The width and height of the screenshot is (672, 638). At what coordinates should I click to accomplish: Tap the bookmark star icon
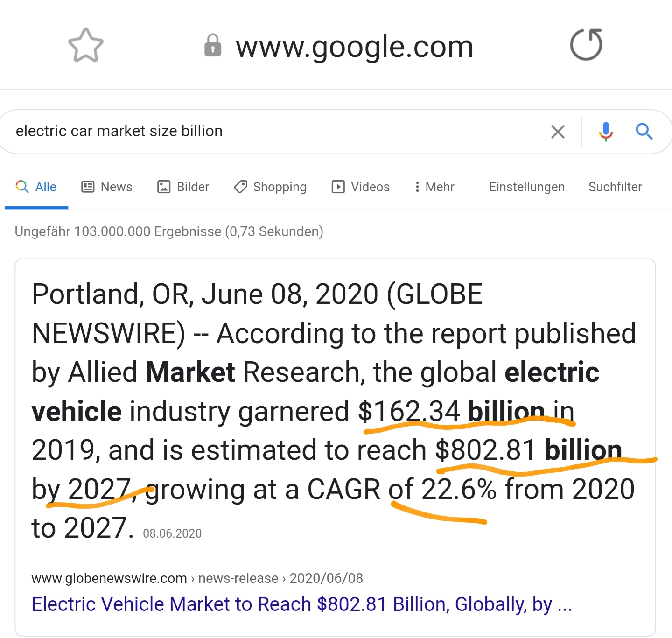(85, 45)
